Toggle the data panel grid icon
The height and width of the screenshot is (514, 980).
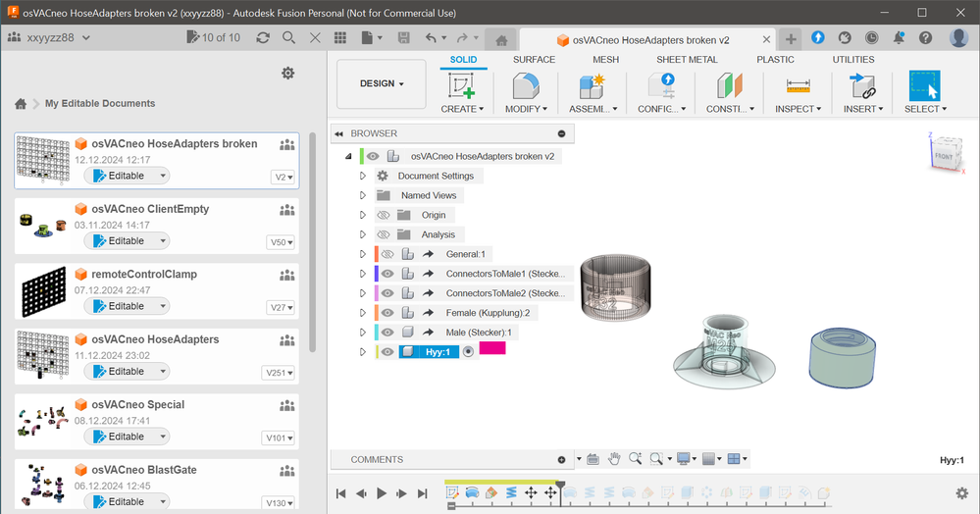click(x=340, y=37)
